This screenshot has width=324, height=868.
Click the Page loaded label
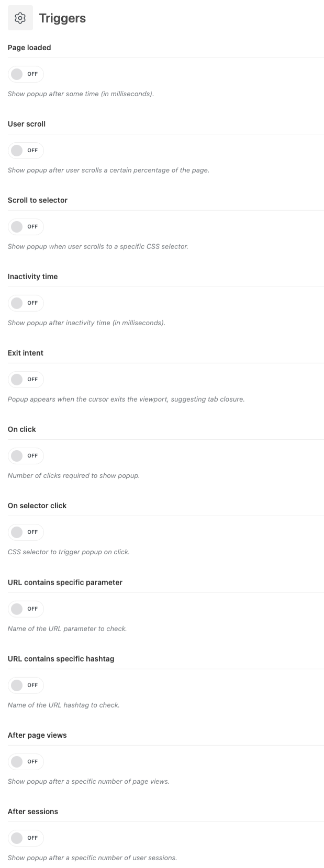pos(29,48)
